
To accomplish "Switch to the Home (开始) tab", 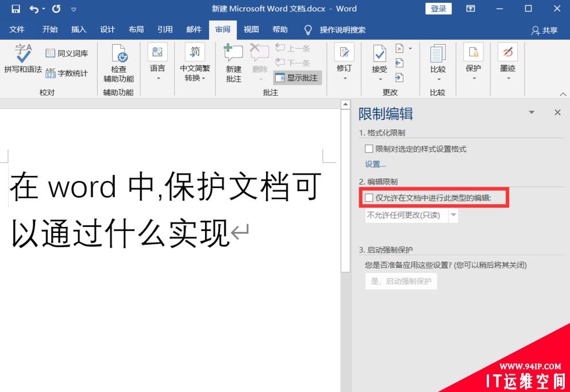I will point(50,29).
